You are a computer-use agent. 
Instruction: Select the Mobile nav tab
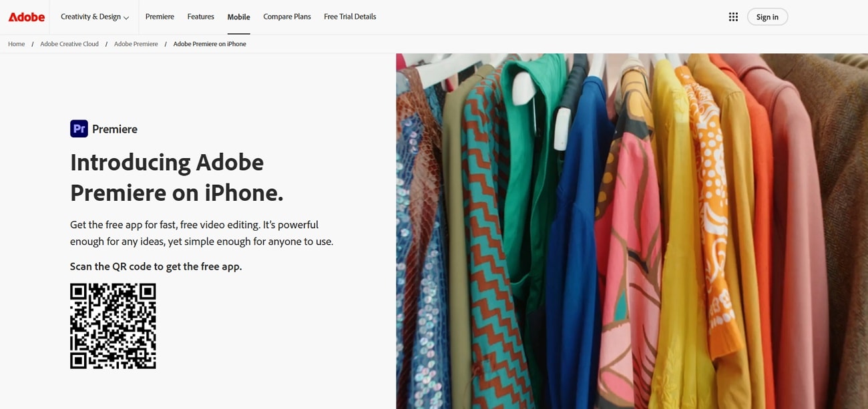238,17
